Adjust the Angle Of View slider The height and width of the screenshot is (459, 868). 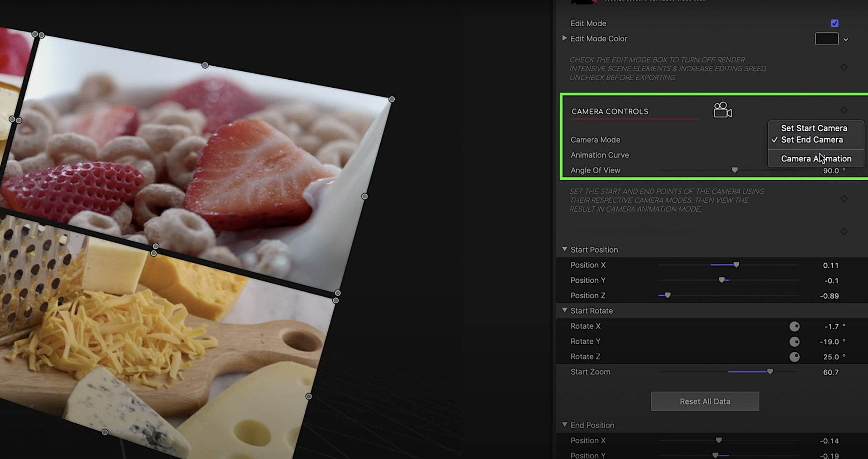pyautogui.click(x=734, y=170)
